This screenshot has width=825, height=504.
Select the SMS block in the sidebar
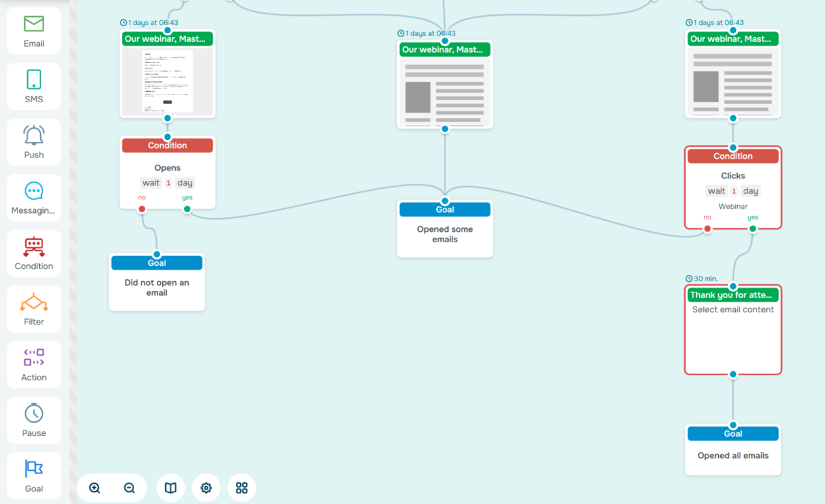pos(33,86)
